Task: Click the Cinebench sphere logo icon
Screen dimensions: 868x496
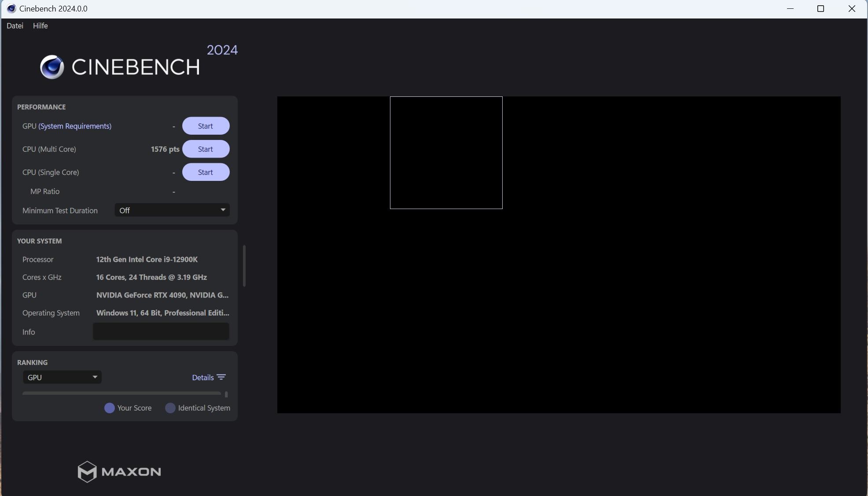Action: (52, 67)
